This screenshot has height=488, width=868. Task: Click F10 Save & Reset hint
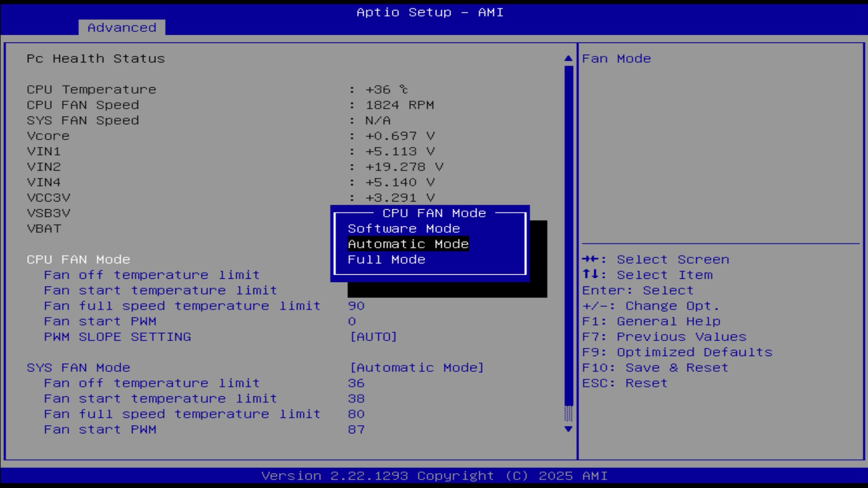point(655,367)
